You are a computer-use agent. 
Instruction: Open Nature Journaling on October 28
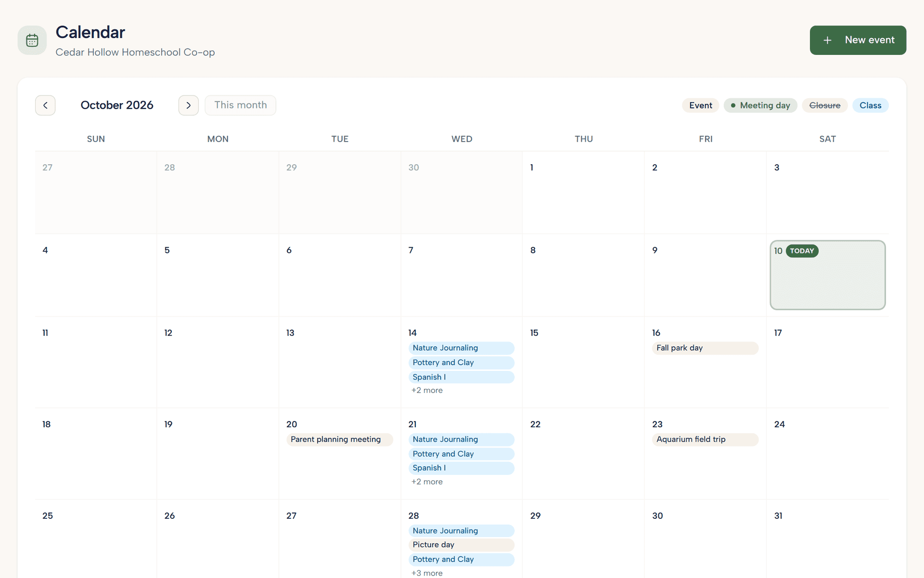tap(461, 531)
